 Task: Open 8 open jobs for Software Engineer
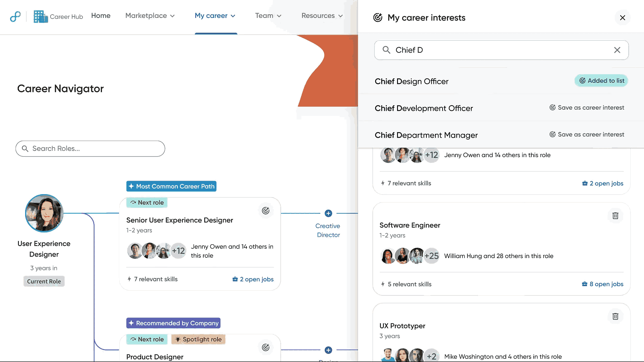pyautogui.click(x=603, y=284)
